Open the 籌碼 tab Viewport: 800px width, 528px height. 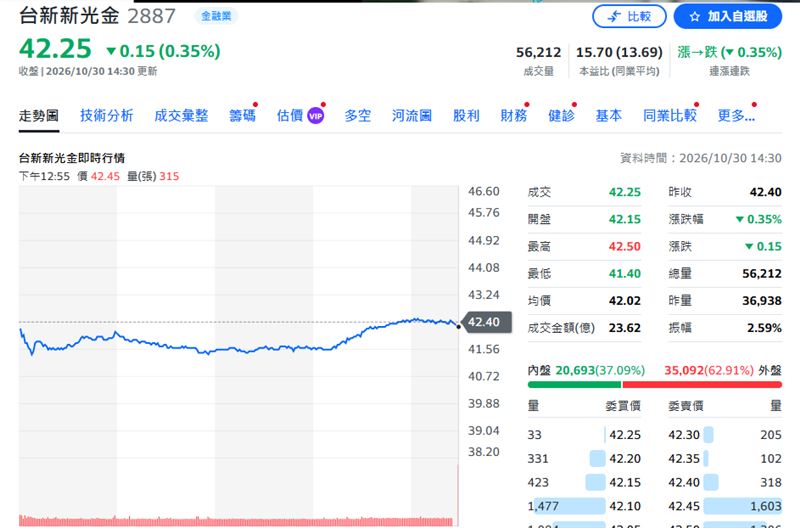tap(242, 116)
